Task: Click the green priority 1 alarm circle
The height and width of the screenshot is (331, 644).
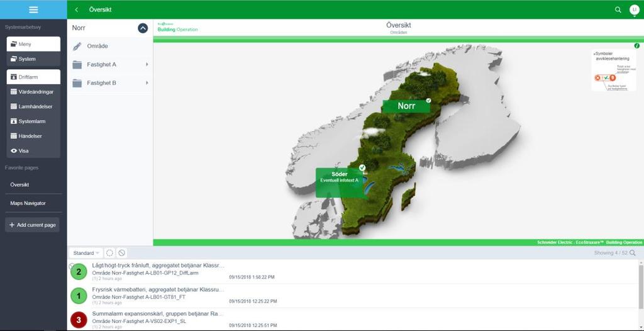Action: click(x=79, y=296)
